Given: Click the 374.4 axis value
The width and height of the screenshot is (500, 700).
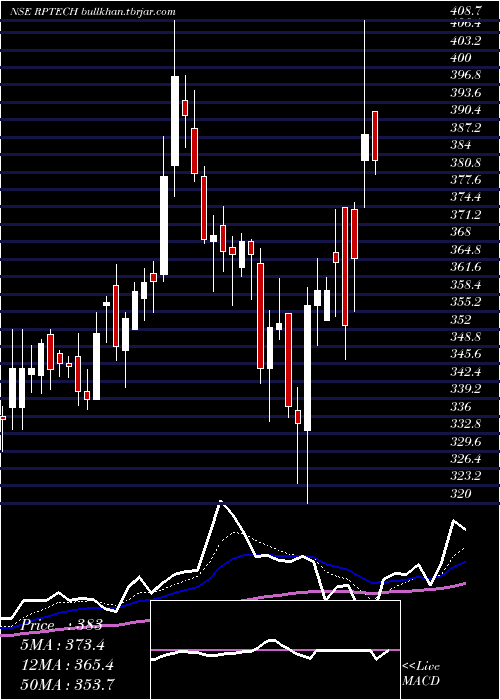Looking at the screenshot, I should 466,197.
